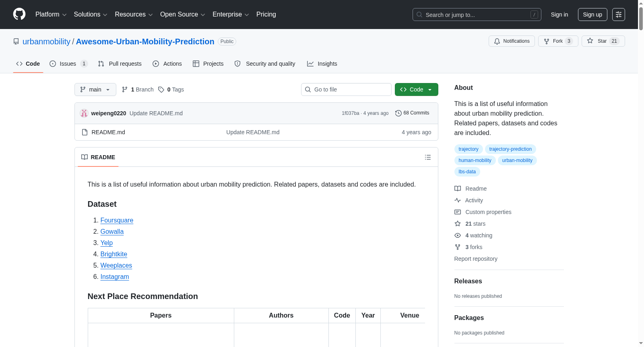Click the README.md file icon
This screenshot has width=644, height=347.
pyautogui.click(x=85, y=132)
